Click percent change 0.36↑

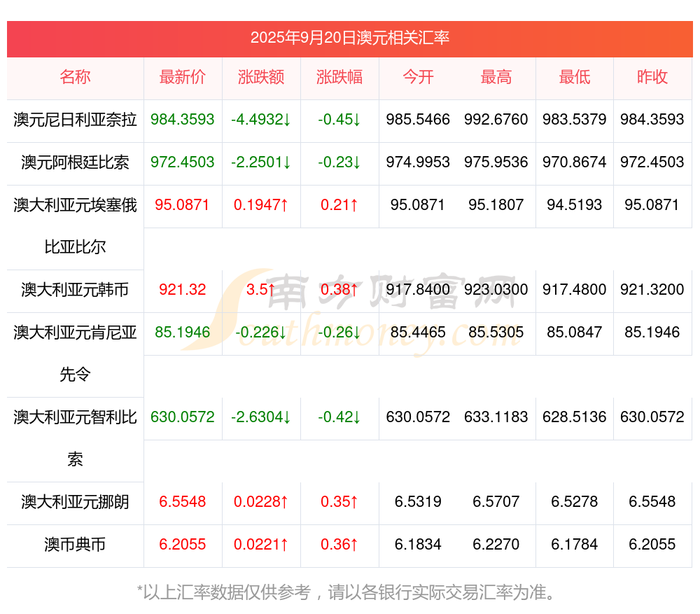pyautogui.click(x=339, y=545)
